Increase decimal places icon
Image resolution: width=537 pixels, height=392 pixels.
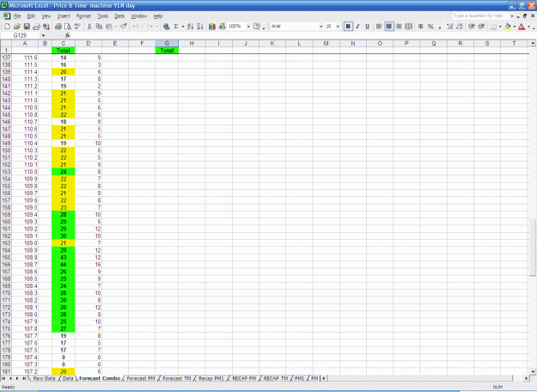click(x=449, y=27)
